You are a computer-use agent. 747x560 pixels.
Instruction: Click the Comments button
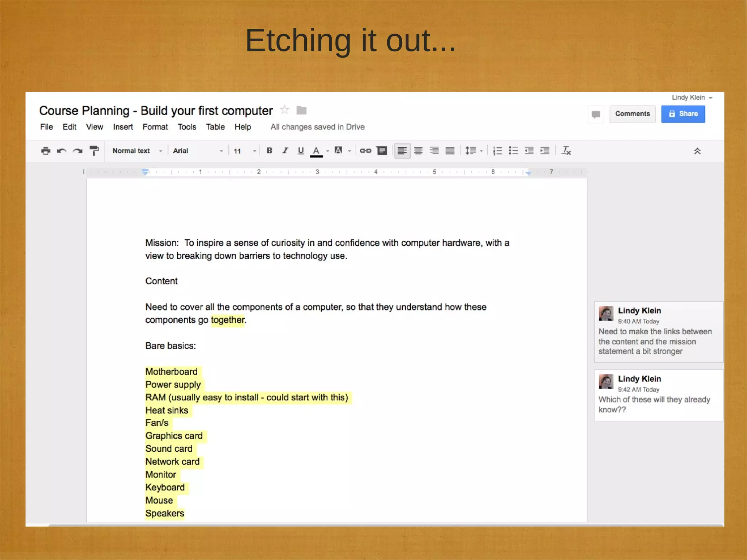click(x=632, y=114)
